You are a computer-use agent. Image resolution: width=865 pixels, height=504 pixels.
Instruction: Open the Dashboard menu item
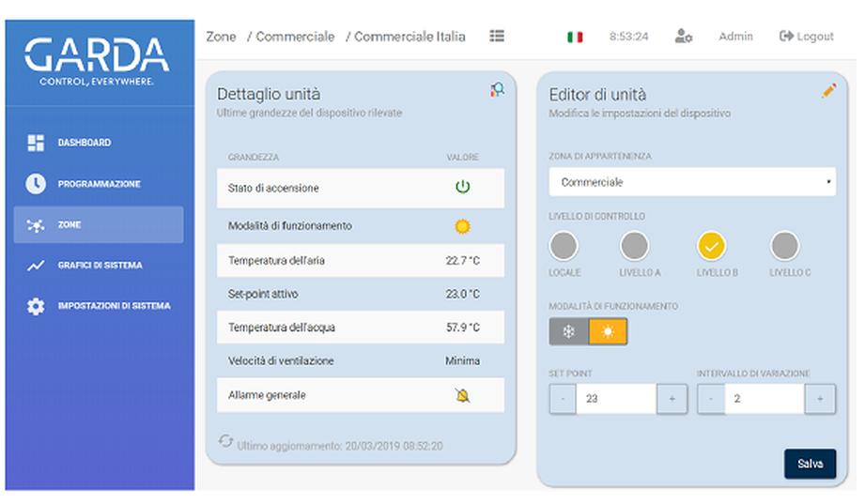click(84, 143)
